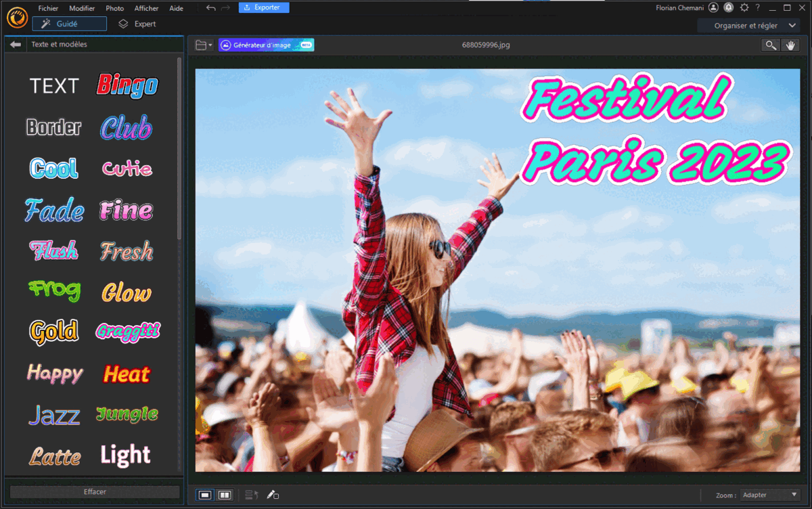Choose the Club text style
The height and width of the screenshot is (509, 812).
[x=127, y=127]
